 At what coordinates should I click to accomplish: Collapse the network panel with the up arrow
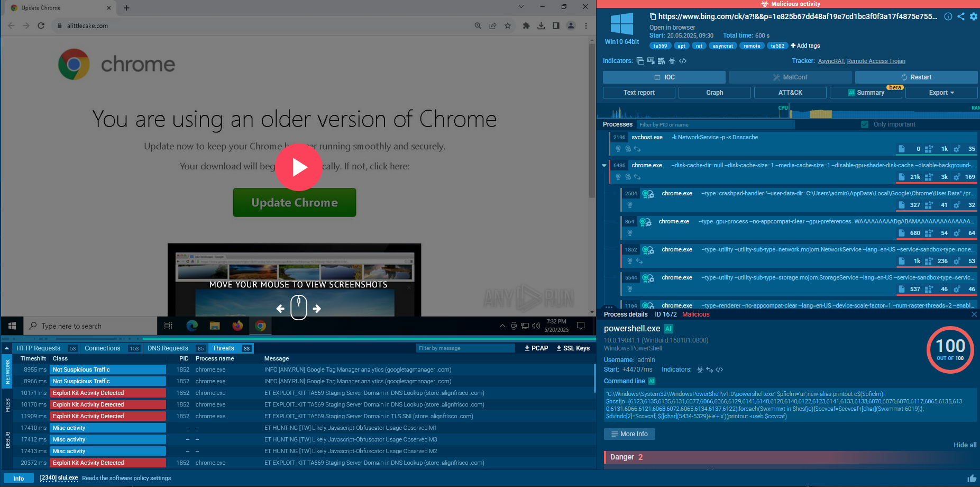pyautogui.click(x=7, y=348)
